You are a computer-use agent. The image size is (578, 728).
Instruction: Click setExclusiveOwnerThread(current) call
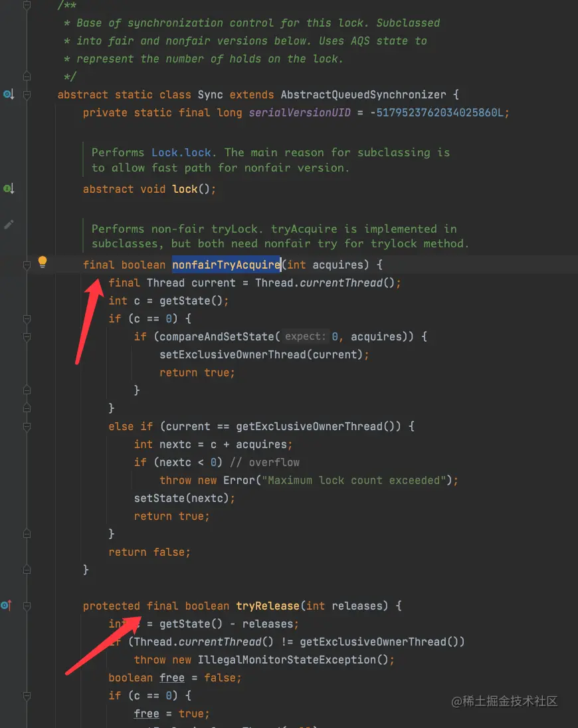click(261, 355)
